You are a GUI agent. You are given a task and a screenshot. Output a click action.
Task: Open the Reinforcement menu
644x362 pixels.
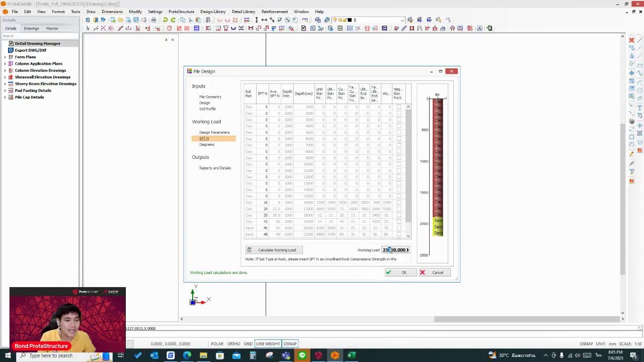274,12
